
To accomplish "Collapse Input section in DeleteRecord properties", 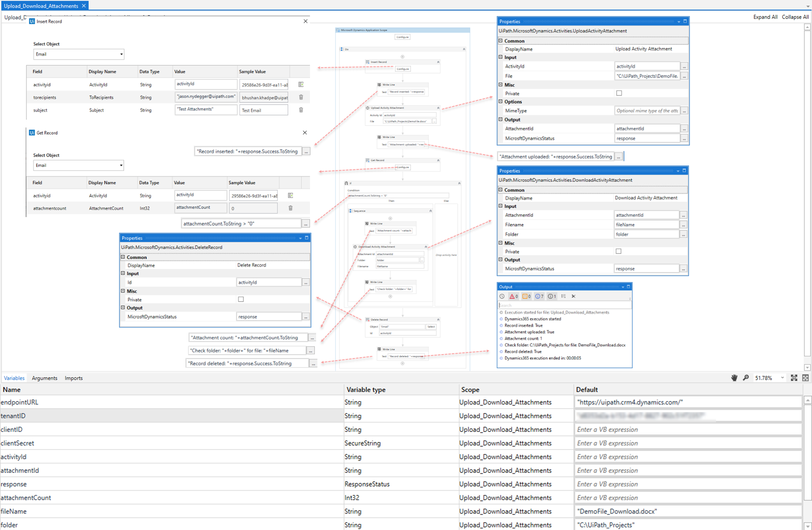I will pyautogui.click(x=123, y=273).
